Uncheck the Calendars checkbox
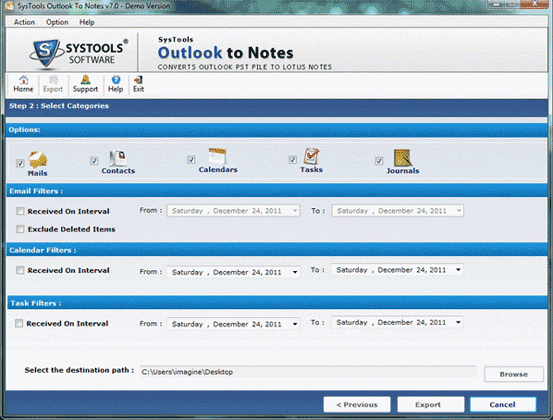This screenshot has height=420, width=553. (191, 160)
